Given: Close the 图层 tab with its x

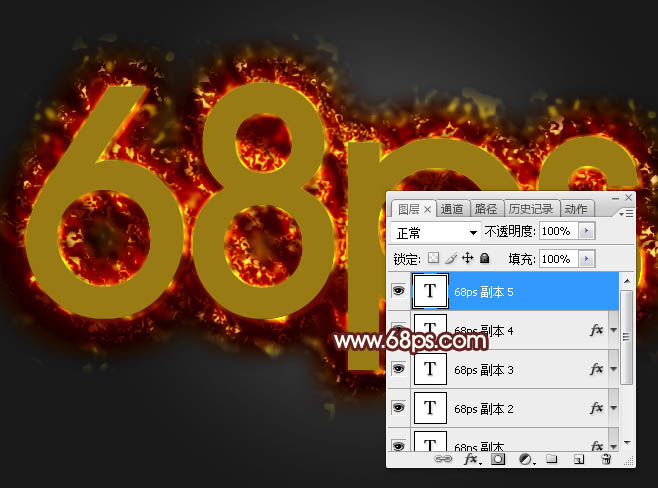Looking at the screenshot, I should coord(427,209).
